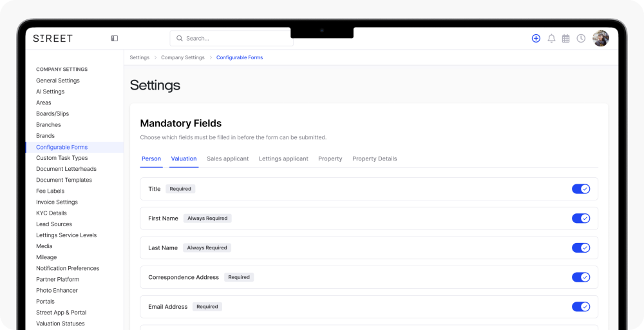Go to Company Settings breadcrumb
This screenshot has width=644, height=330.
click(x=183, y=57)
